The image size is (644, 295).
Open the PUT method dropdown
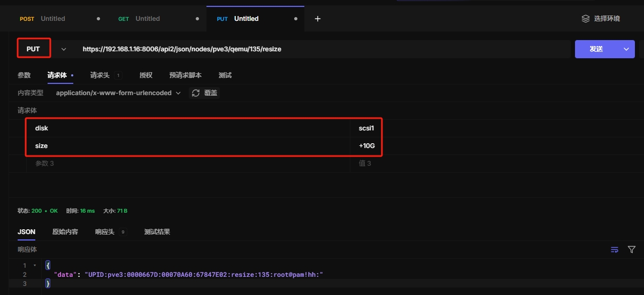(64, 49)
